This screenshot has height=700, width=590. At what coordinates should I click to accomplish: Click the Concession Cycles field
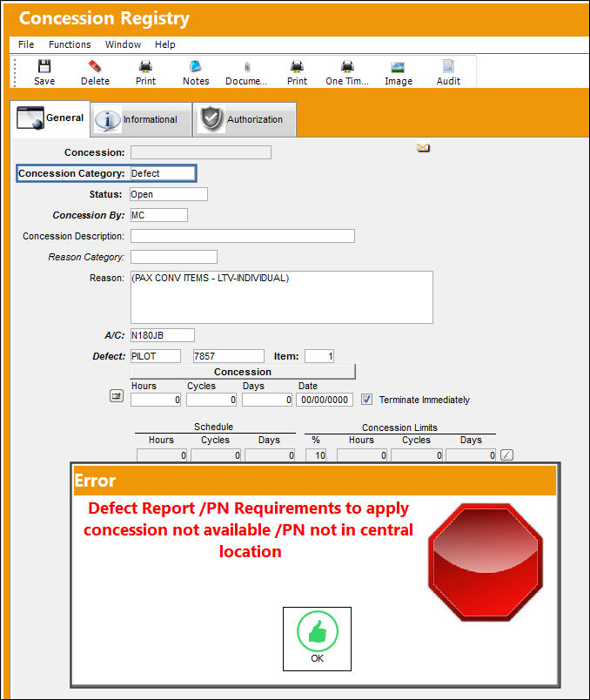(x=211, y=400)
